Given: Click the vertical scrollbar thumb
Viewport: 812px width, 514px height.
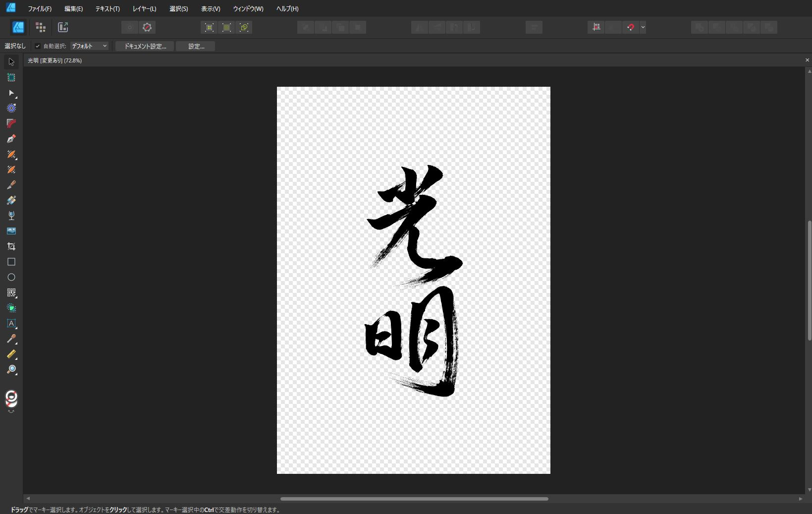Looking at the screenshot, I should click(x=810, y=281).
